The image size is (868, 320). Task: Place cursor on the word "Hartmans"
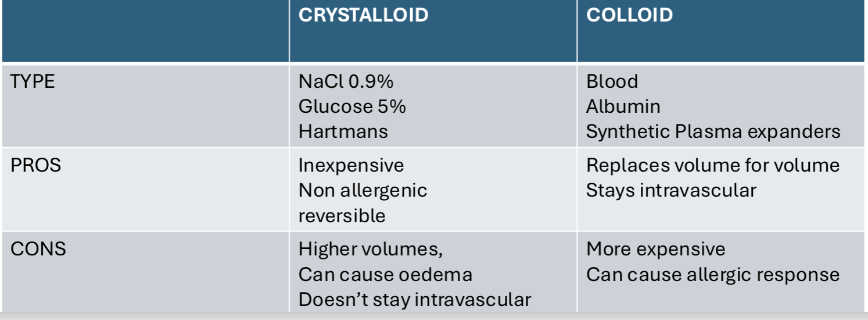343,131
